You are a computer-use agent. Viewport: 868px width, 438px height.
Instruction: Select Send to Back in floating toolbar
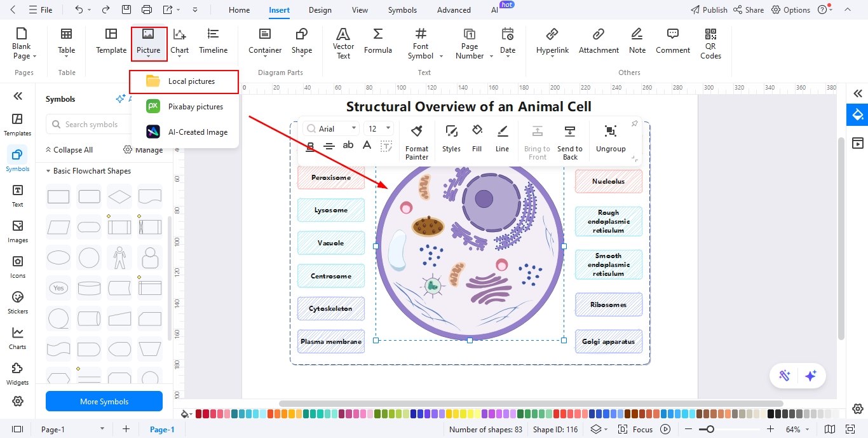[570, 142]
